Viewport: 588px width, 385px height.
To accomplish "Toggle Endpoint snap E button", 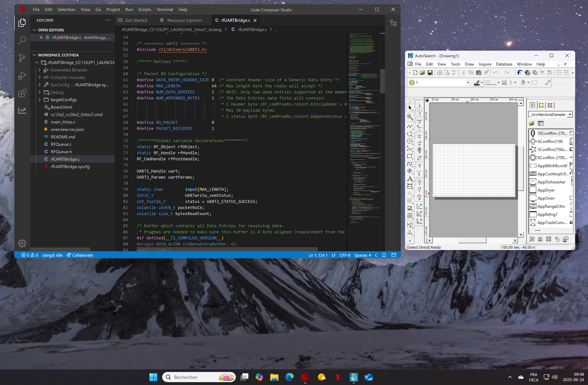I will (419, 121).
